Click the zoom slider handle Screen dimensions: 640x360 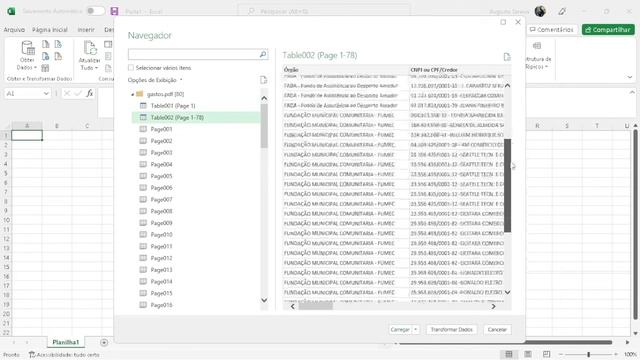pyautogui.click(x=589, y=354)
